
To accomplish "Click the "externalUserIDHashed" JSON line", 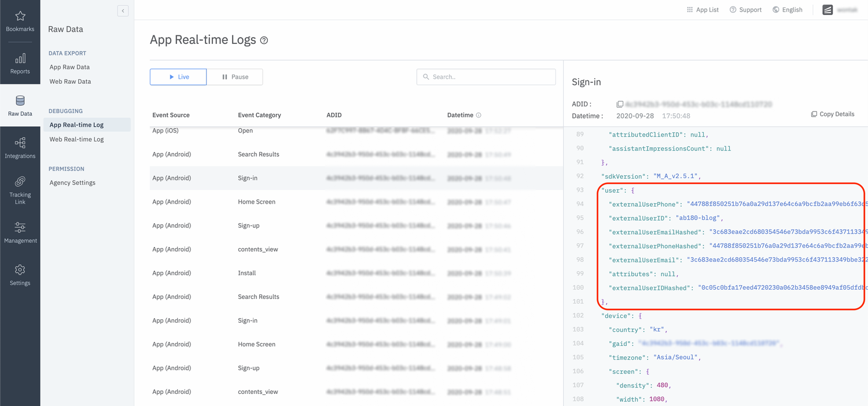I will pyautogui.click(x=738, y=288).
